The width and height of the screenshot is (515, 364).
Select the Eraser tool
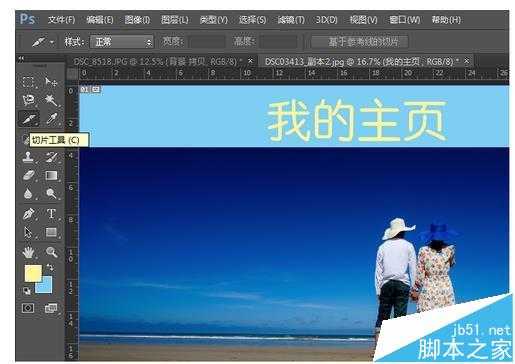tap(28, 175)
